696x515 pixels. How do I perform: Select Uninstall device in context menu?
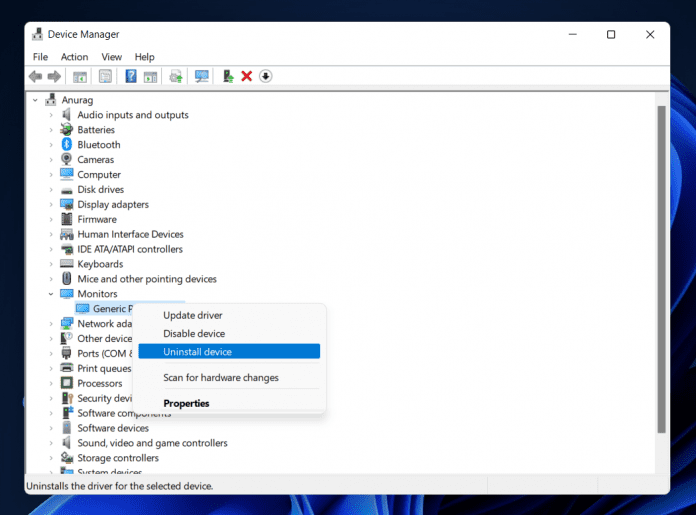pos(229,352)
